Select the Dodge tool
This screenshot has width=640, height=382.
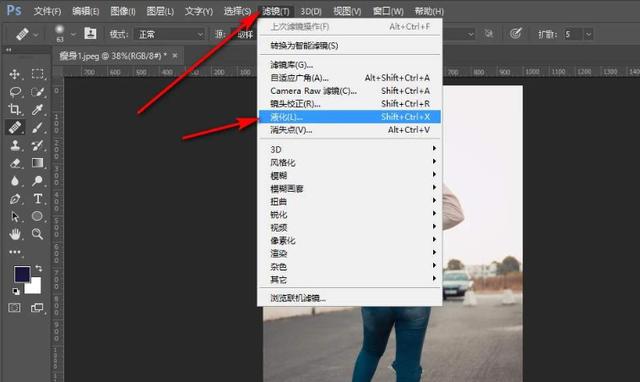click(38, 181)
